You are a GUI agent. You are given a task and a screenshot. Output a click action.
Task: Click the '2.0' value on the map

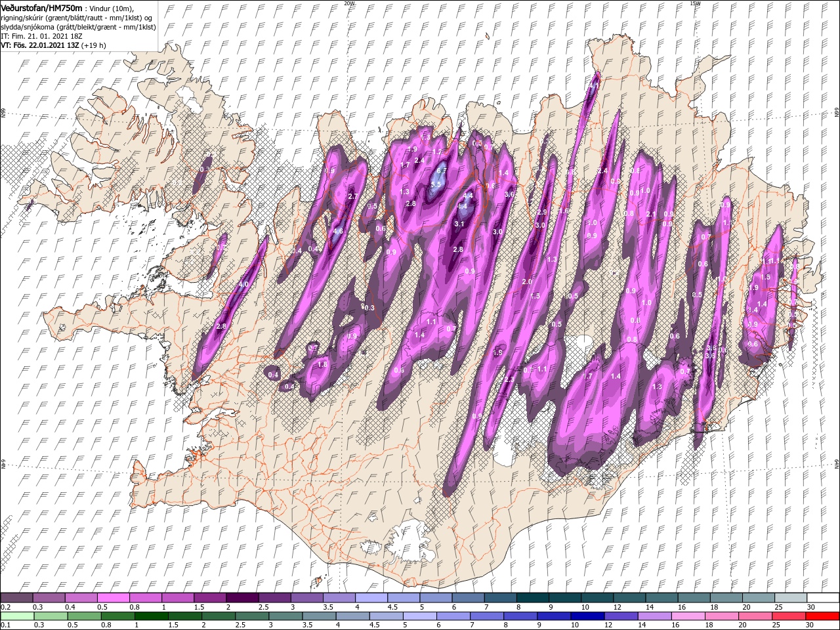(x=527, y=282)
